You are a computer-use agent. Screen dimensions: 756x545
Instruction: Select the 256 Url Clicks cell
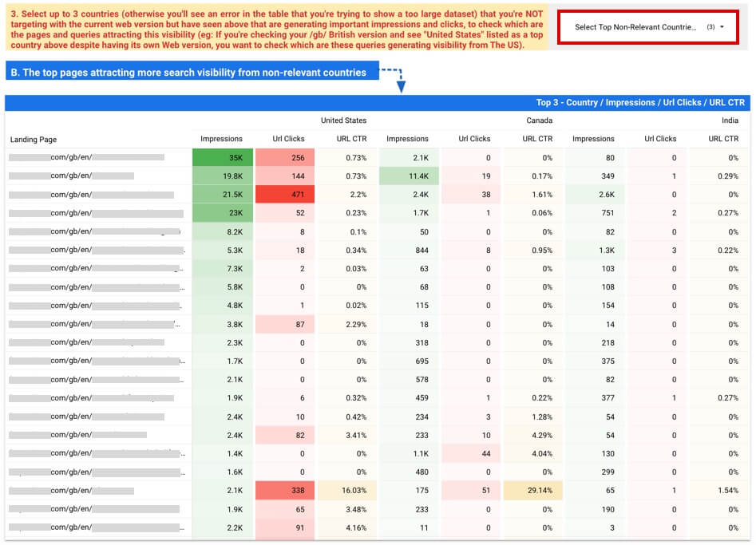[x=285, y=157]
